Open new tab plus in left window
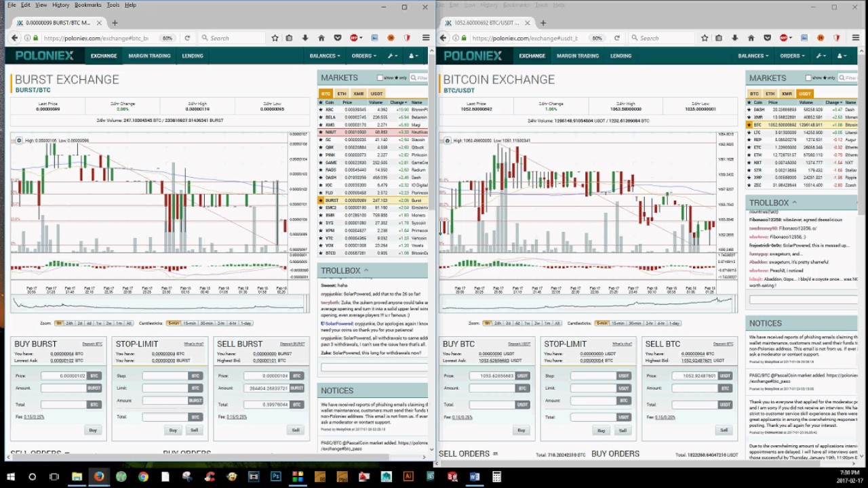868x488 pixels. tap(115, 22)
